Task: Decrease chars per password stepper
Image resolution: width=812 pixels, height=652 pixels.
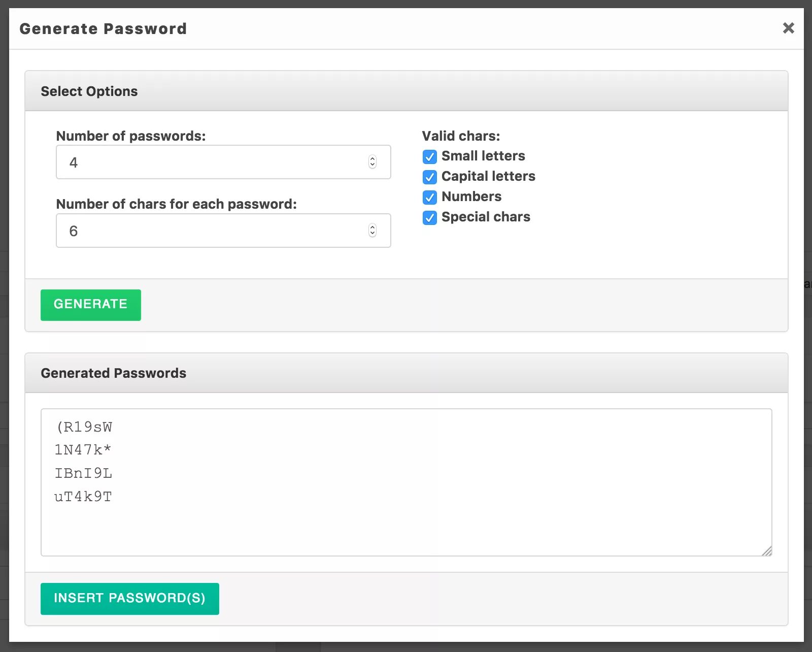Action: click(373, 234)
